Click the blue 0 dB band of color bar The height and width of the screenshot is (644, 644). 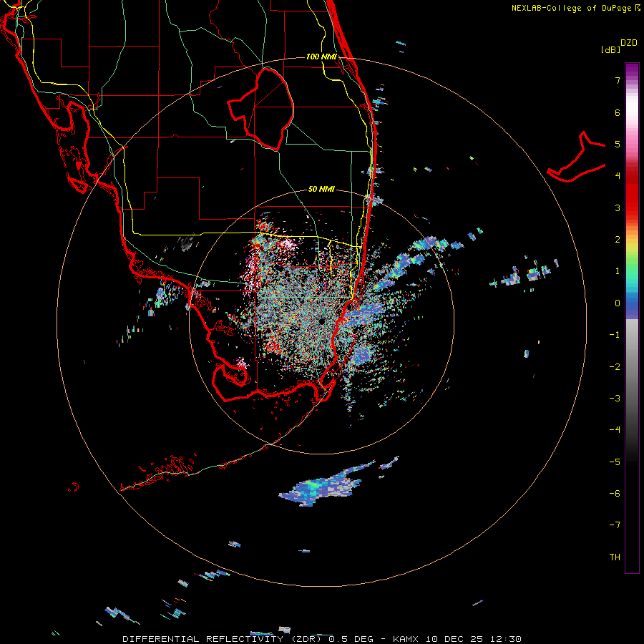[632, 305]
